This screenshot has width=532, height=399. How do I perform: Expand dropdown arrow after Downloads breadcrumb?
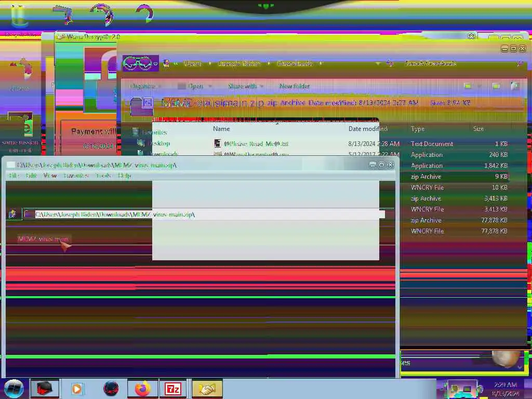tap(320, 63)
